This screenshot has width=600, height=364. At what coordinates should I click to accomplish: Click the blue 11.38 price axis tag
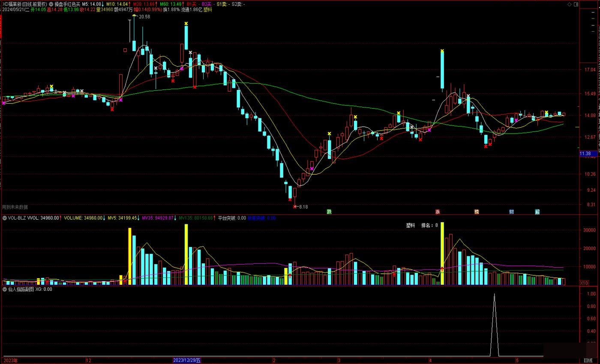click(588, 154)
